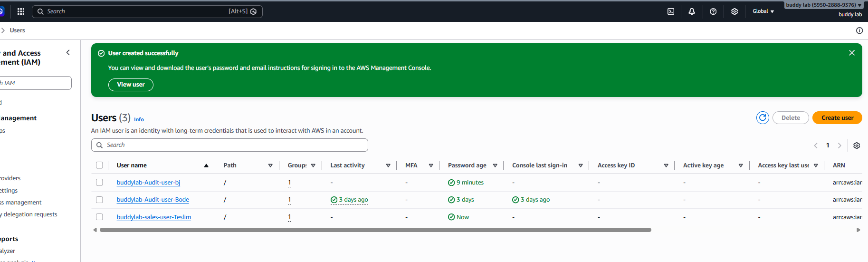This screenshot has width=868, height=262.
Task: Refresh the users list
Action: [x=763, y=117]
